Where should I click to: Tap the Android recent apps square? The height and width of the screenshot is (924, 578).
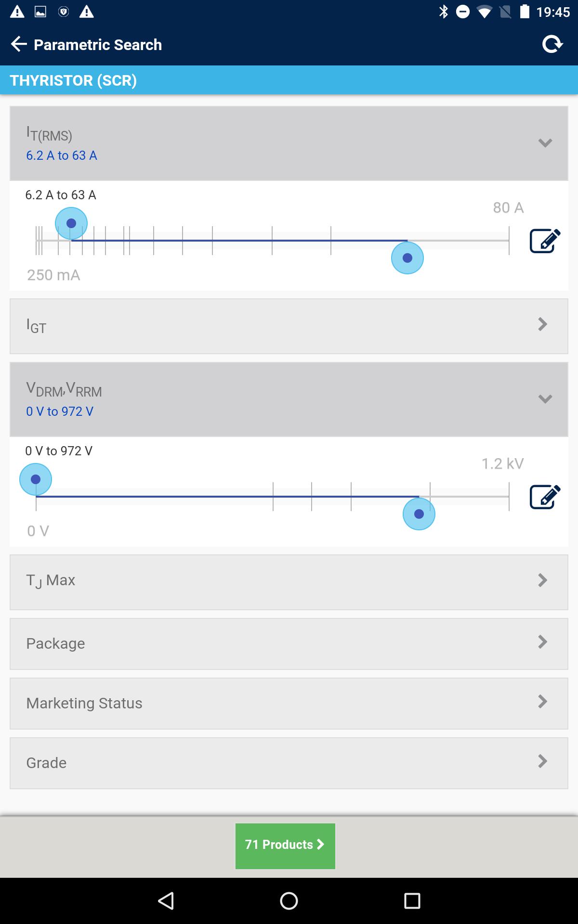pyautogui.click(x=412, y=900)
